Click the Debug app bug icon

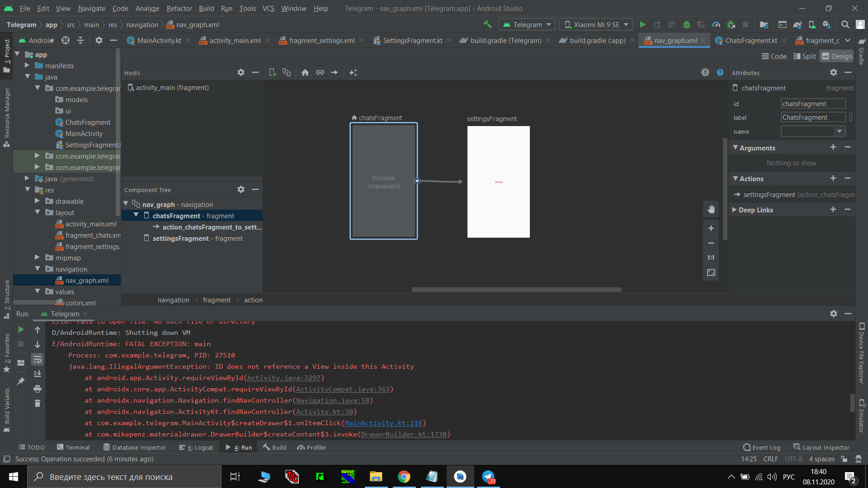tap(686, 25)
